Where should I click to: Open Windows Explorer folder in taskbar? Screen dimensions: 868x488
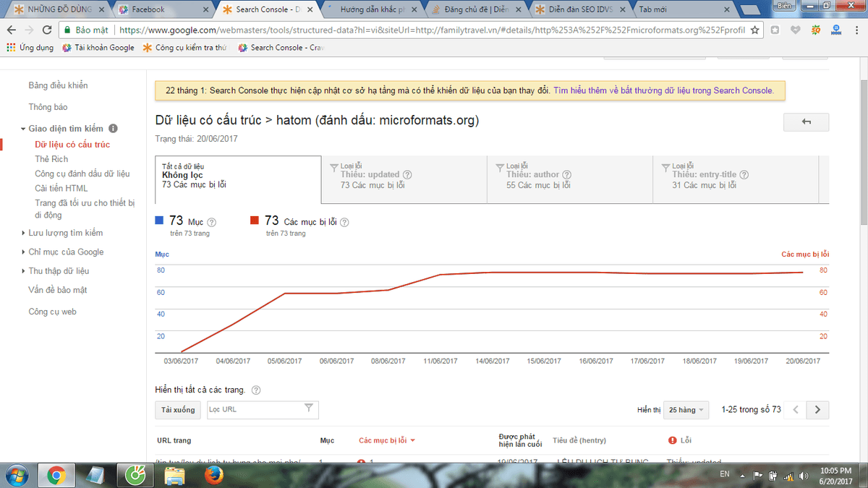click(x=174, y=476)
